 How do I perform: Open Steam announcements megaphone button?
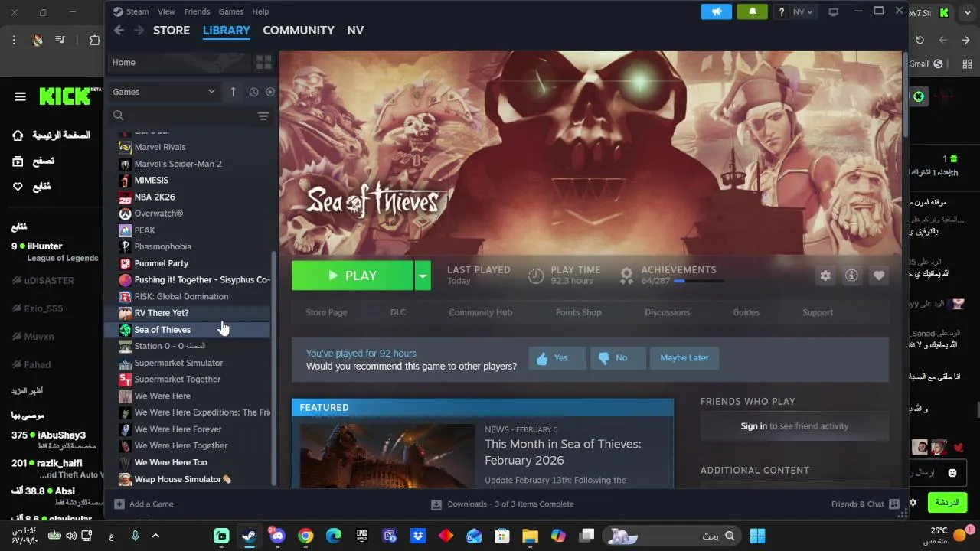[717, 11]
